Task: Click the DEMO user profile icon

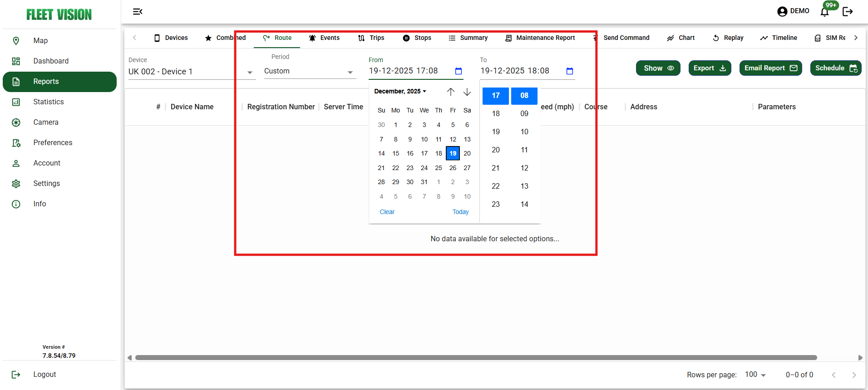Action: point(782,11)
